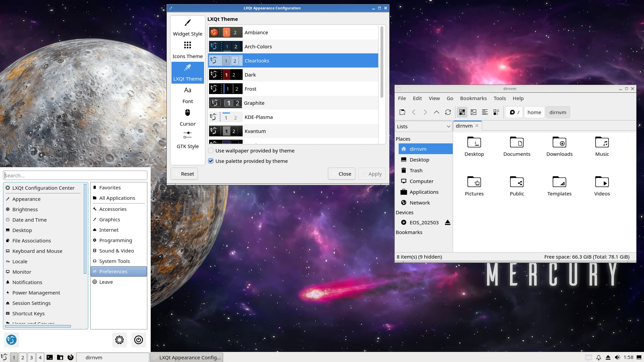Switch to compact list view
644x362 pixels.
point(485,112)
